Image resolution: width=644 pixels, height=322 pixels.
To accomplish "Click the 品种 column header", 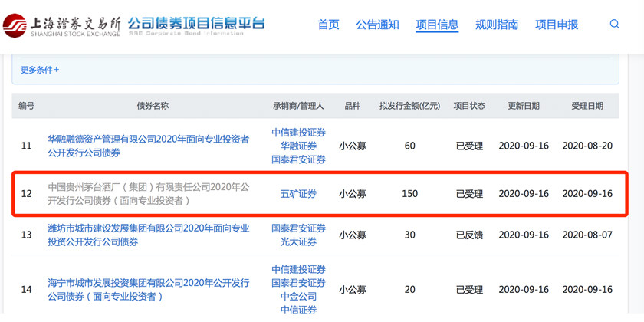I will pos(353,106).
